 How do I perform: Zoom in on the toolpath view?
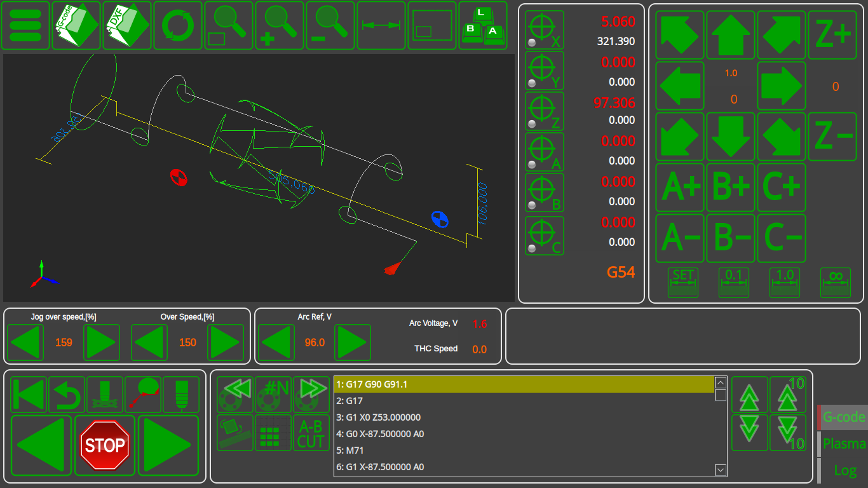(x=280, y=25)
